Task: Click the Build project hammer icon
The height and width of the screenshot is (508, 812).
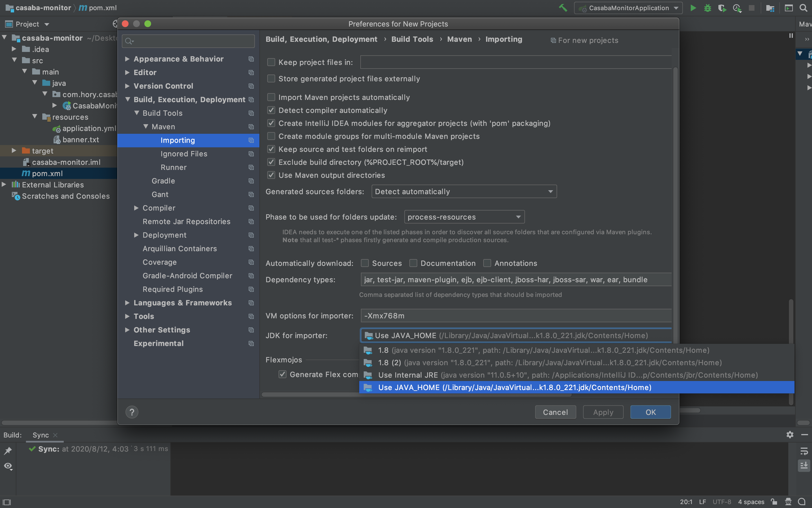Action: (563, 8)
